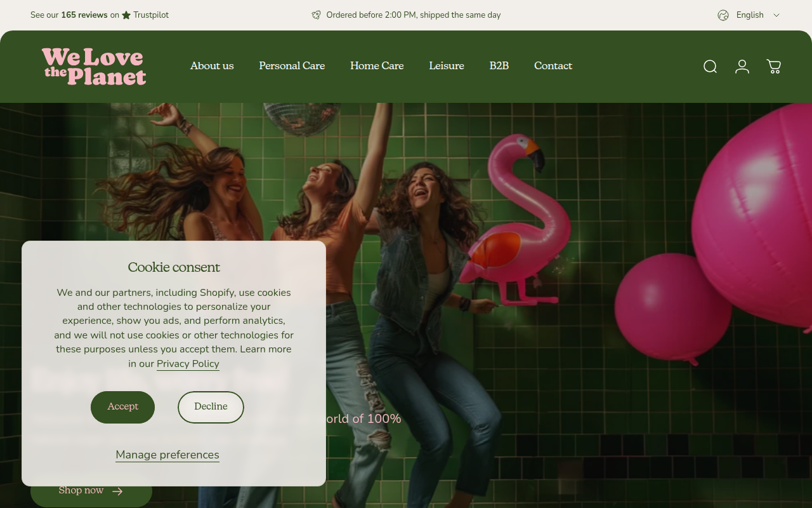The height and width of the screenshot is (508, 812).
Task: Open the Personal Care menu
Action: [x=292, y=66]
